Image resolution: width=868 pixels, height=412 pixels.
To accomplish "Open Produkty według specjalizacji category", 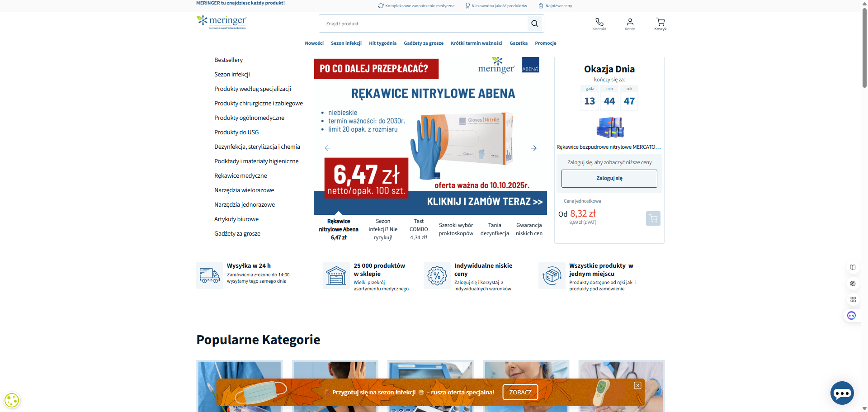I will click(253, 89).
